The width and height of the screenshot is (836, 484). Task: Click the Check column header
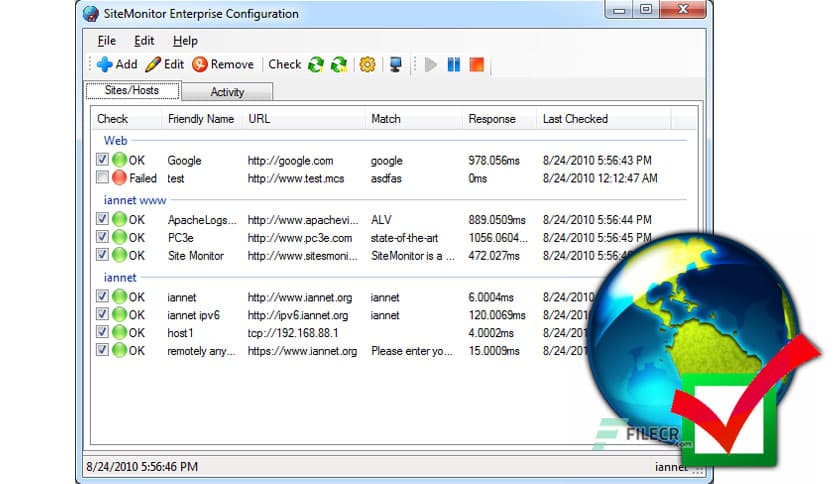pos(126,119)
